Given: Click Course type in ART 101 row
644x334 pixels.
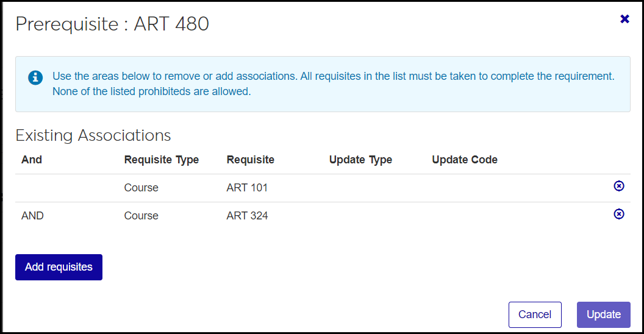Looking at the screenshot, I should click(x=141, y=188).
